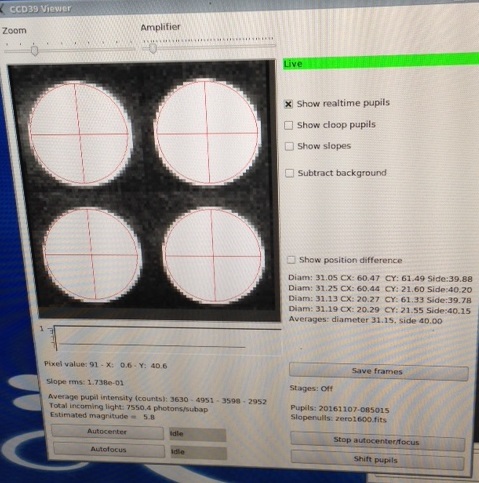The image size is (479, 483).
Task: Click the top-left pupil in CCD image
Action: coord(79,134)
